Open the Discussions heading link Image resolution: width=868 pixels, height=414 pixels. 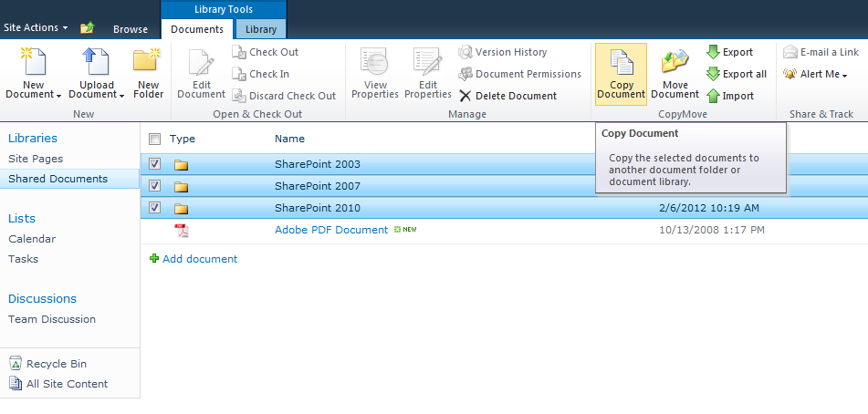pyautogui.click(x=42, y=298)
